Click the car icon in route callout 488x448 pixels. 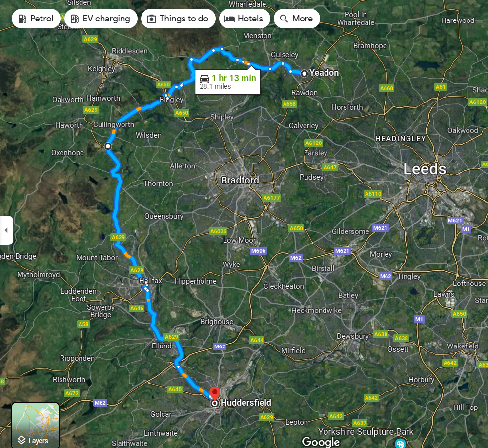point(204,78)
